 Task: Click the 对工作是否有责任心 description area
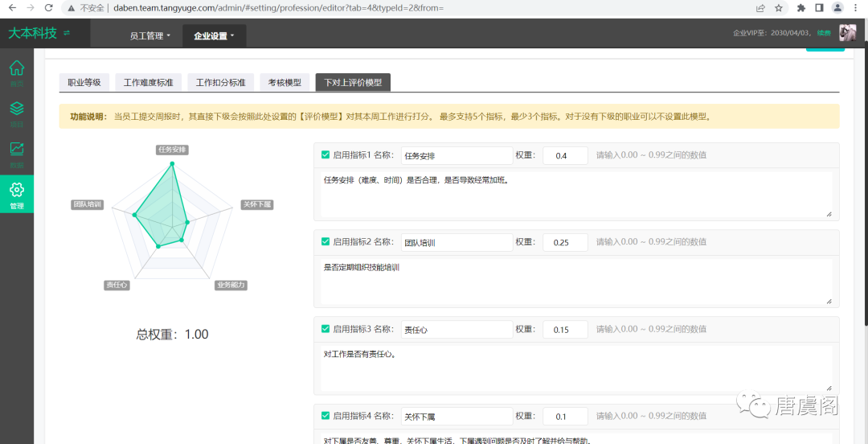pos(576,368)
